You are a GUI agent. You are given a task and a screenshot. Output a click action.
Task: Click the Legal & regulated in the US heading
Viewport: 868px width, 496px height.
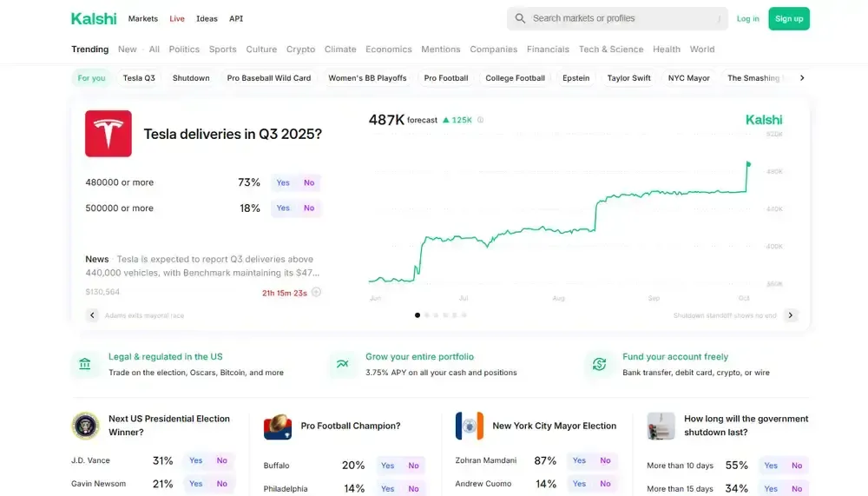click(x=166, y=357)
